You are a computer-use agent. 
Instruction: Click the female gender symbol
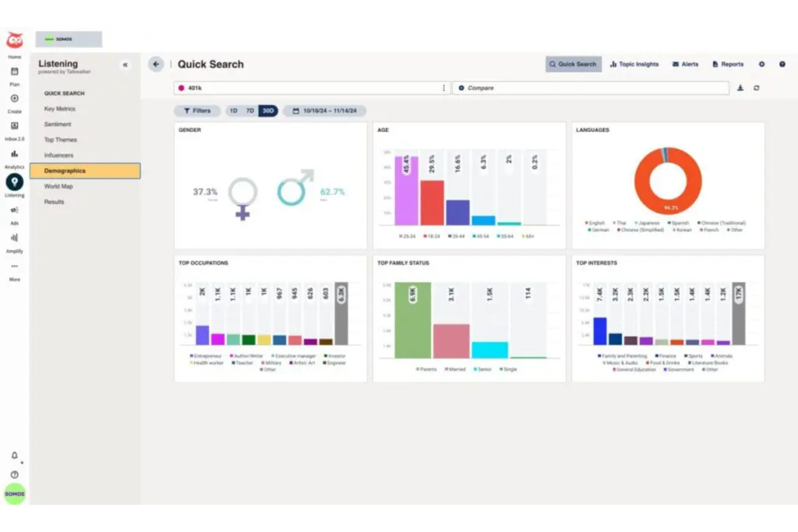(x=243, y=198)
